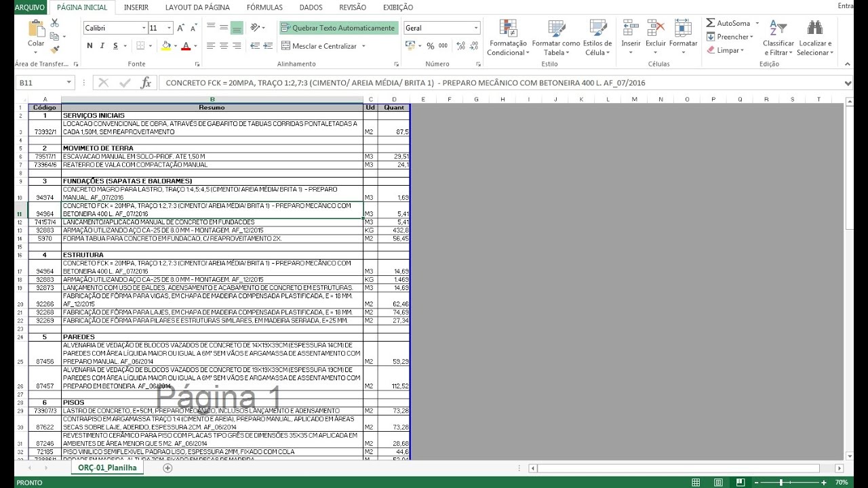The image size is (868, 488).
Task: Click cancel X in formula bar
Action: click(x=104, y=83)
